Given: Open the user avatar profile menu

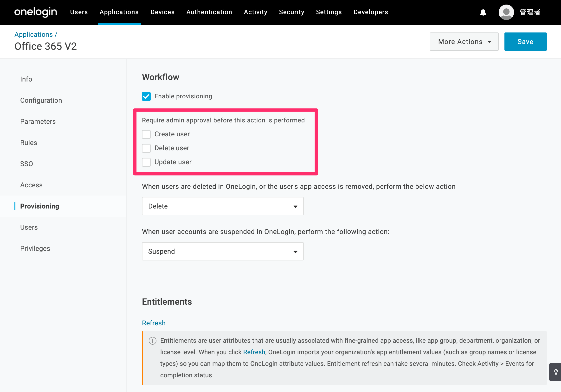Looking at the screenshot, I should click(x=506, y=12).
